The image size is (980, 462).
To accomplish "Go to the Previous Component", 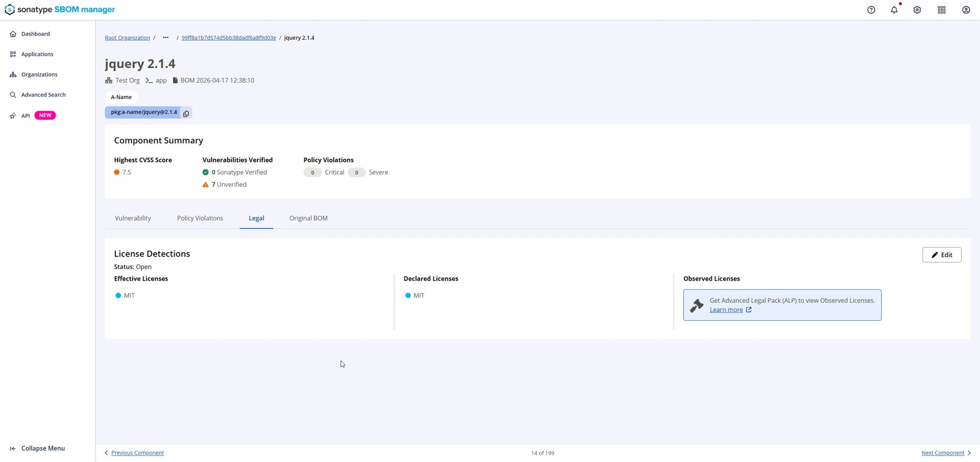I will (137, 453).
